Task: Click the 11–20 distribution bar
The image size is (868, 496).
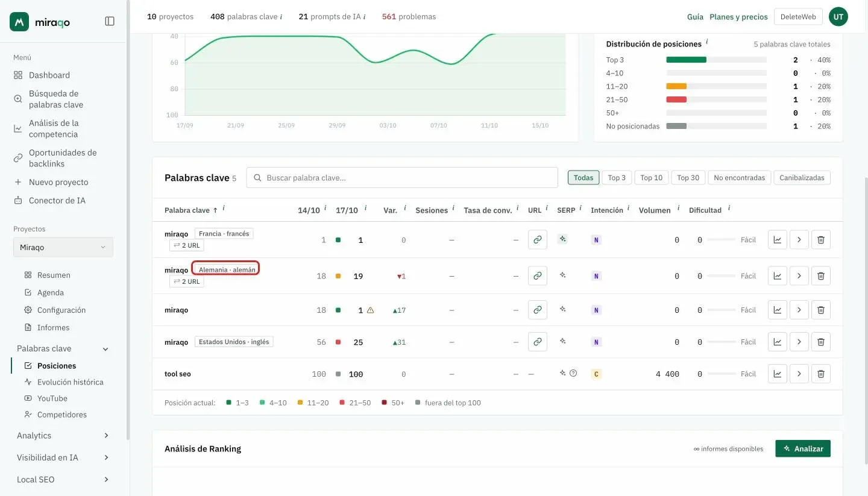Action: tap(716, 86)
